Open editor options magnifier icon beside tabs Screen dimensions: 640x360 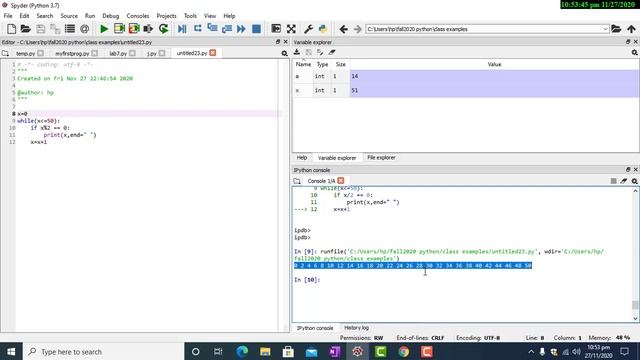point(284,53)
